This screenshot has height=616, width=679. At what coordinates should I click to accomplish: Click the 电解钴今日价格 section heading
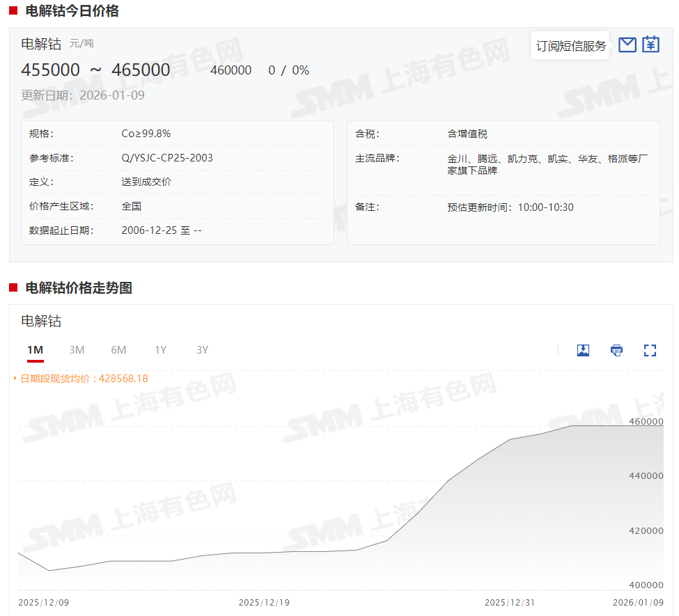(x=72, y=11)
